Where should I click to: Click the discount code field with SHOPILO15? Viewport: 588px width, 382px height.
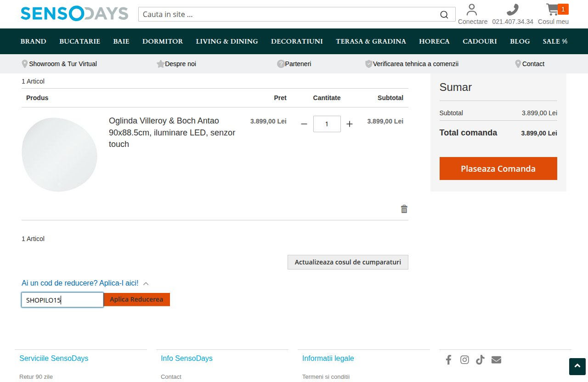[x=62, y=300]
